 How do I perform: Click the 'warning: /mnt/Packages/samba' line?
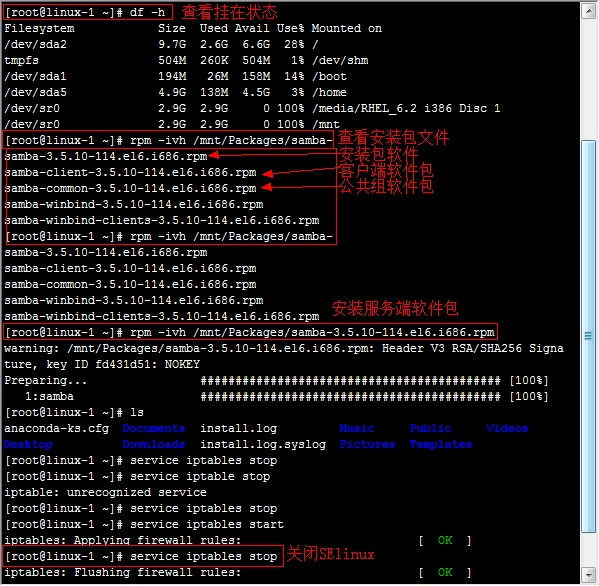284,348
